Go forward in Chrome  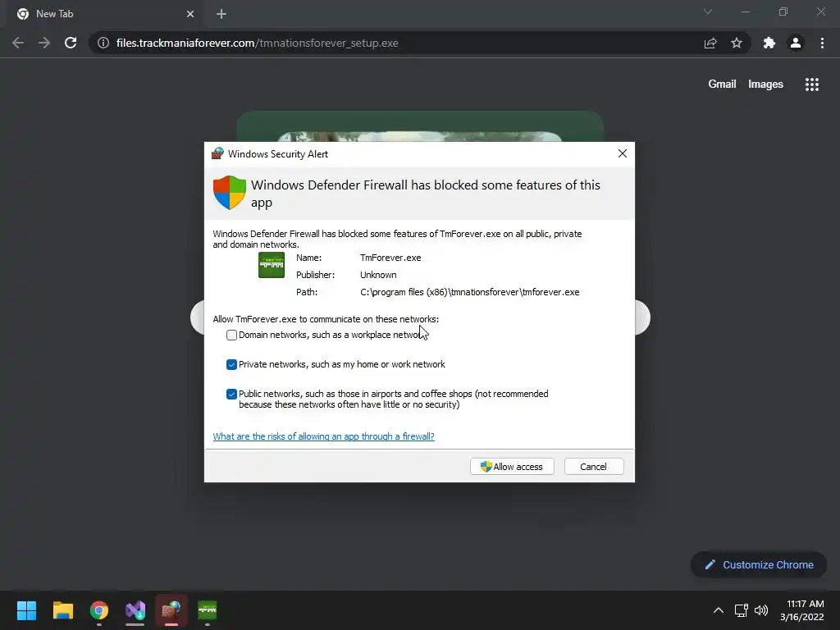(x=44, y=43)
